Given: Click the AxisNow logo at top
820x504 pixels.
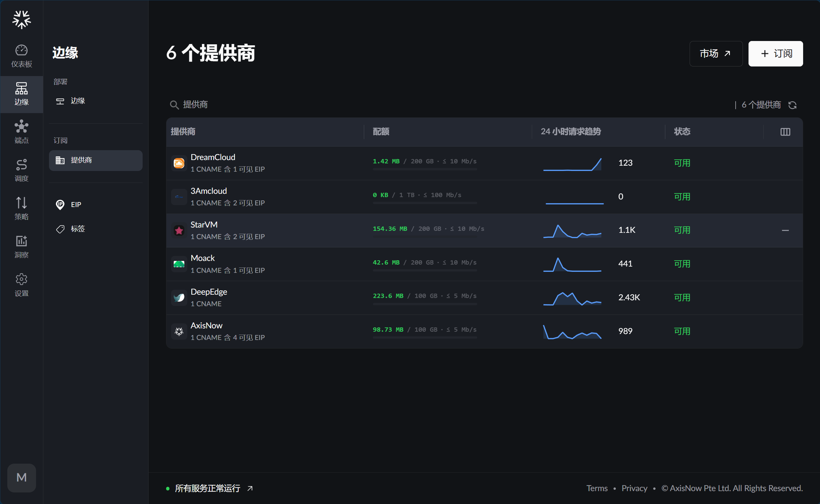Looking at the screenshot, I should 21,19.
